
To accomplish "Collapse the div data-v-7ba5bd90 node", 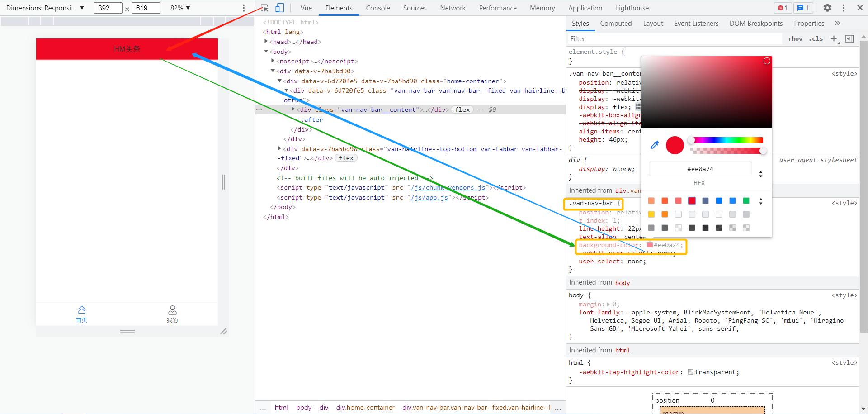I will 273,71.
